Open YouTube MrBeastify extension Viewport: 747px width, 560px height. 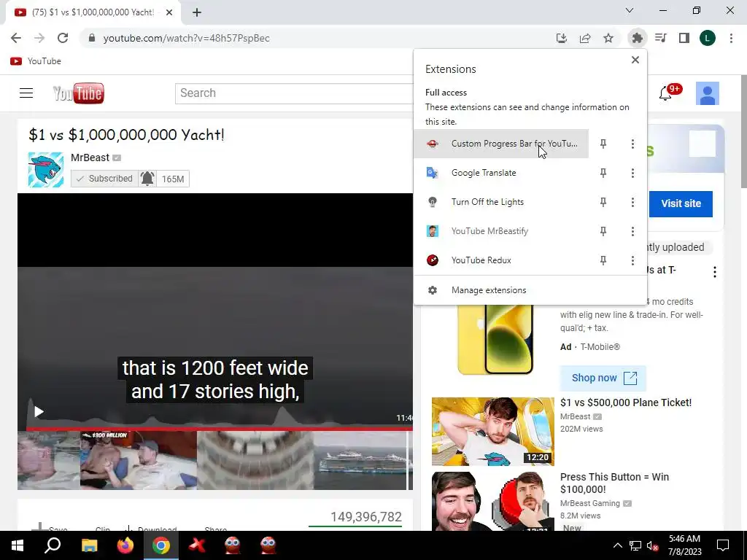501,231
